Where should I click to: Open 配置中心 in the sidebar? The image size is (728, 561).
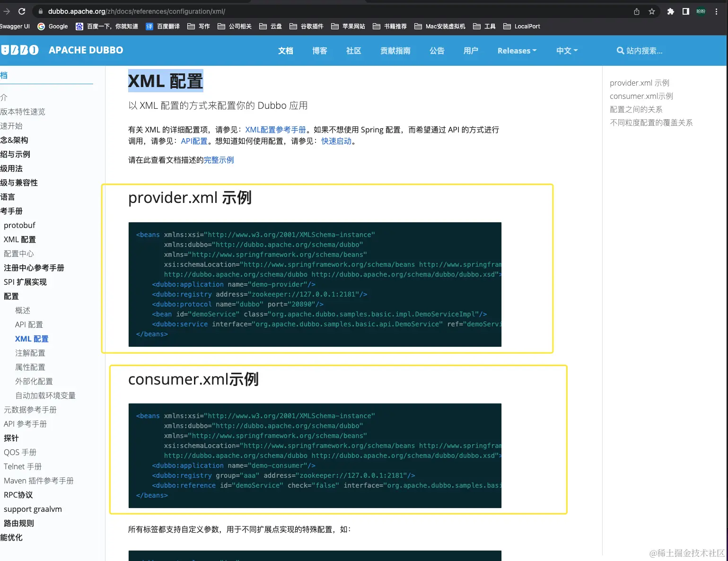pyautogui.click(x=19, y=254)
